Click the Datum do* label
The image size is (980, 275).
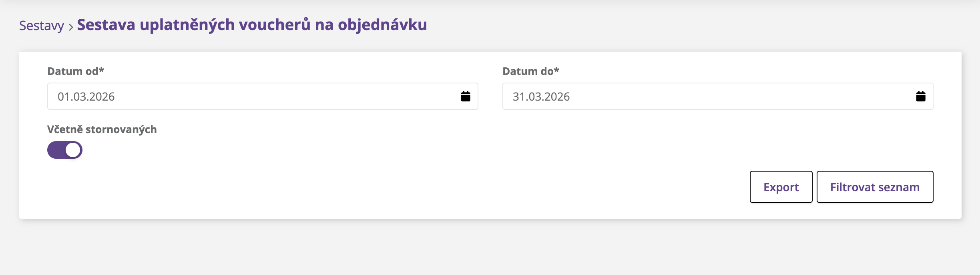pyautogui.click(x=528, y=71)
